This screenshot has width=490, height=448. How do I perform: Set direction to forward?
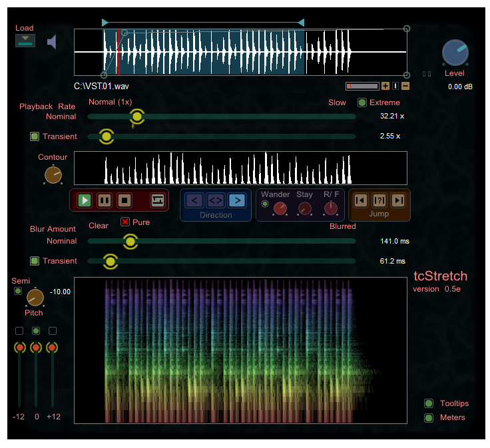tap(237, 200)
